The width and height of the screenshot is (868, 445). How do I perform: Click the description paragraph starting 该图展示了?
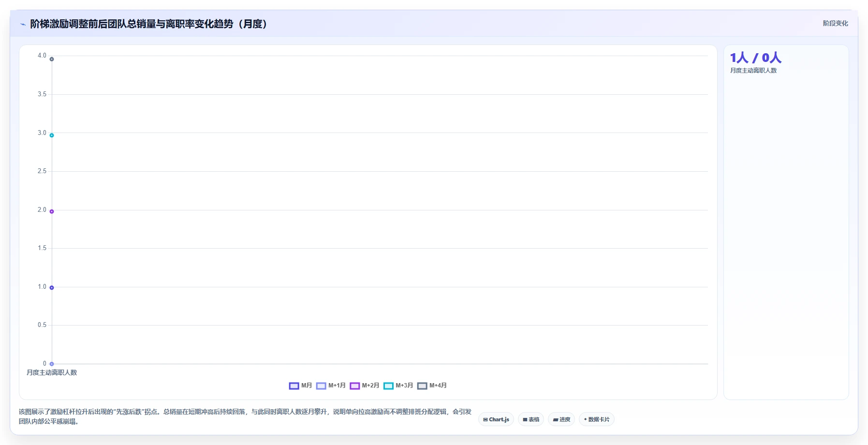click(245, 416)
